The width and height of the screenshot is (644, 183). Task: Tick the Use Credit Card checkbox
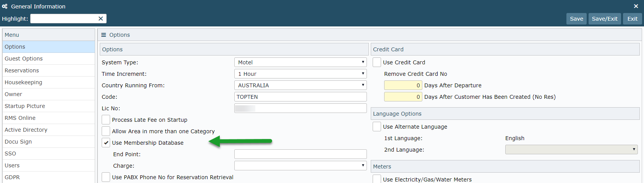click(377, 62)
